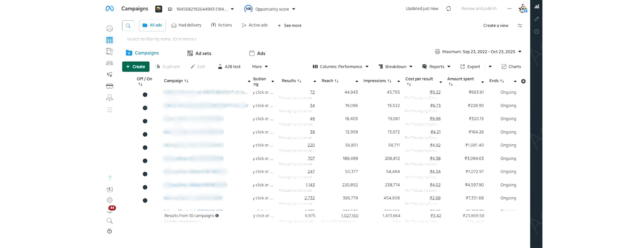Select the Had delivery filter view
Image resolution: width=644 pixels, height=248 pixels.
coord(186,25)
